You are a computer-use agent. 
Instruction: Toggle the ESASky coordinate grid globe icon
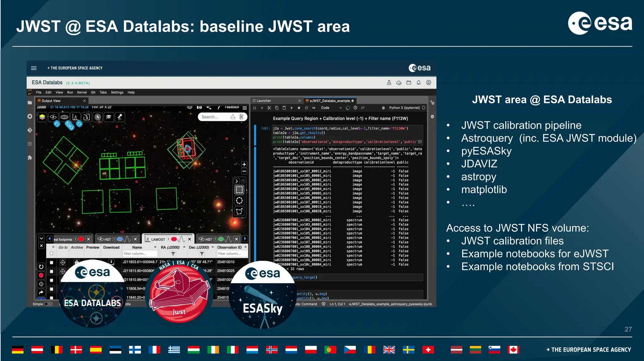190,107
